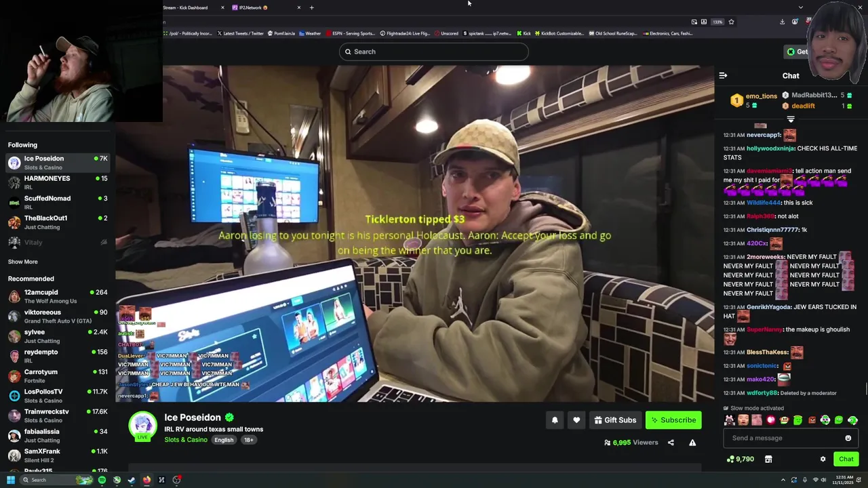This screenshot has width=868, height=488.
Task: Open Firefox from the taskbar
Action: [x=146, y=480]
